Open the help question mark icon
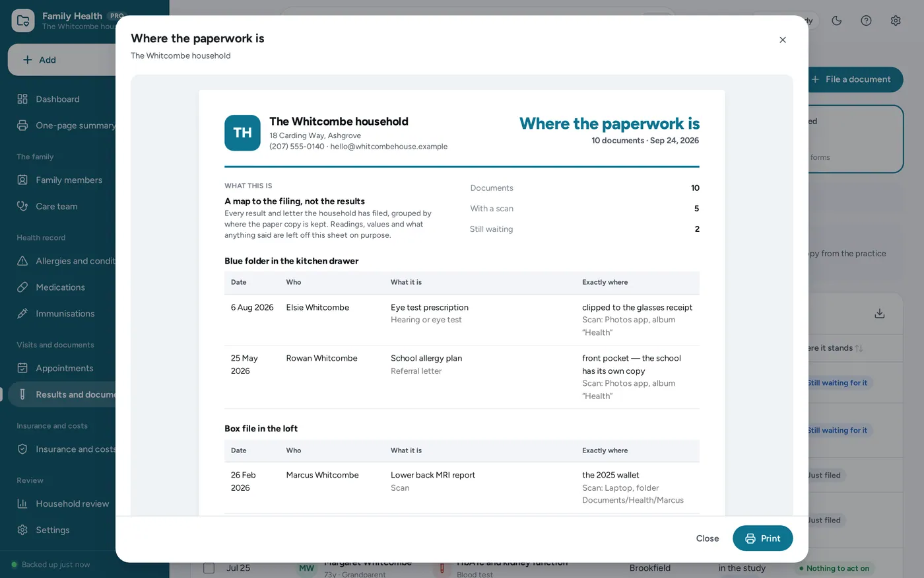The height and width of the screenshot is (578, 924). tap(866, 20)
